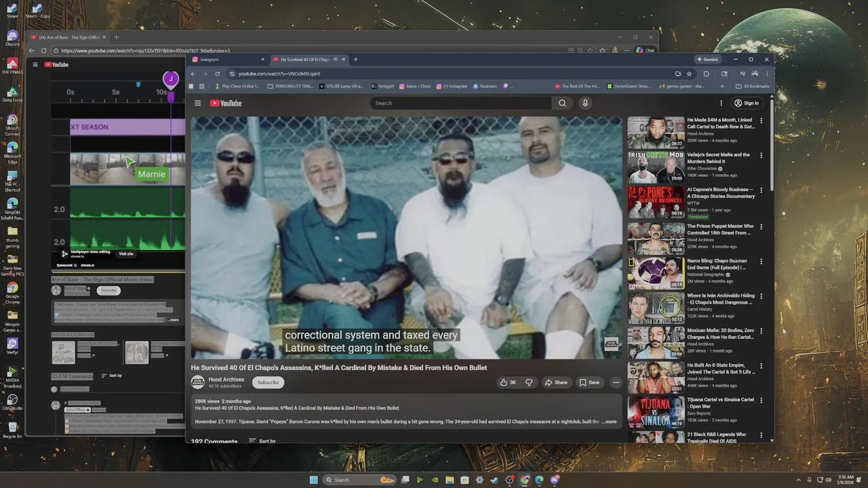Toggle the Subscribe button for Hood Archives
The width and height of the screenshot is (868, 488).
click(x=268, y=382)
